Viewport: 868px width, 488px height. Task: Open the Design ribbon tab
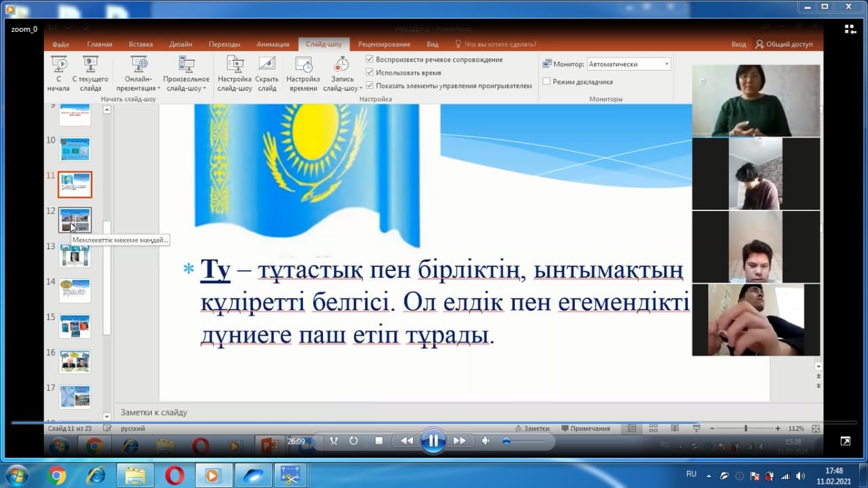181,44
